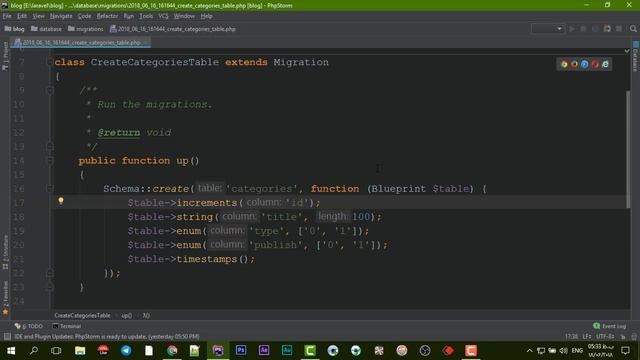Open the Edit menu
Viewport: 640px width, 360px height.
pos(22,16)
